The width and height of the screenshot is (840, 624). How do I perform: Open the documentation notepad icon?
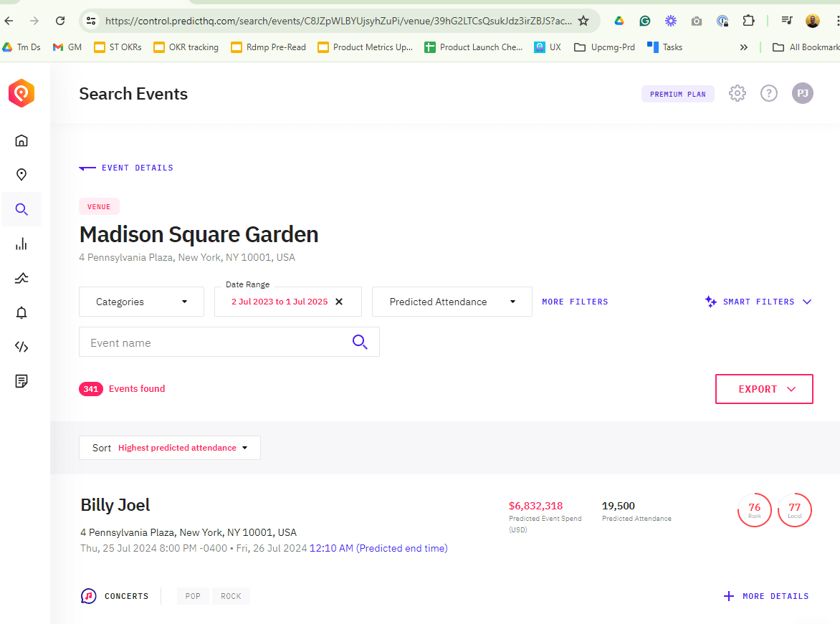click(x=22, y=381)
